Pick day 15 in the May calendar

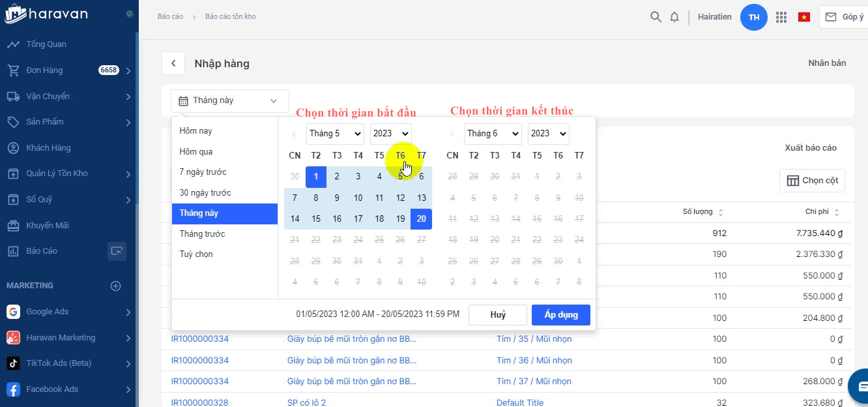point(316,219)
